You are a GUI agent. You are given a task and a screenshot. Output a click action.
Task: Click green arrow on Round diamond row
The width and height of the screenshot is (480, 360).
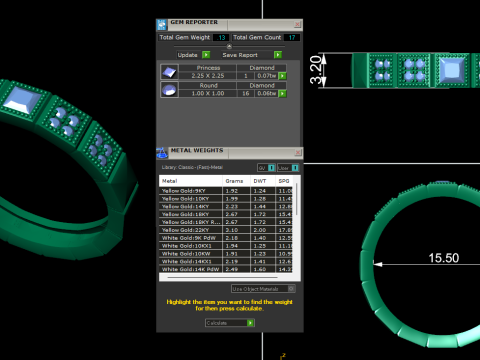pyautogui.click(x=282, y=94)
